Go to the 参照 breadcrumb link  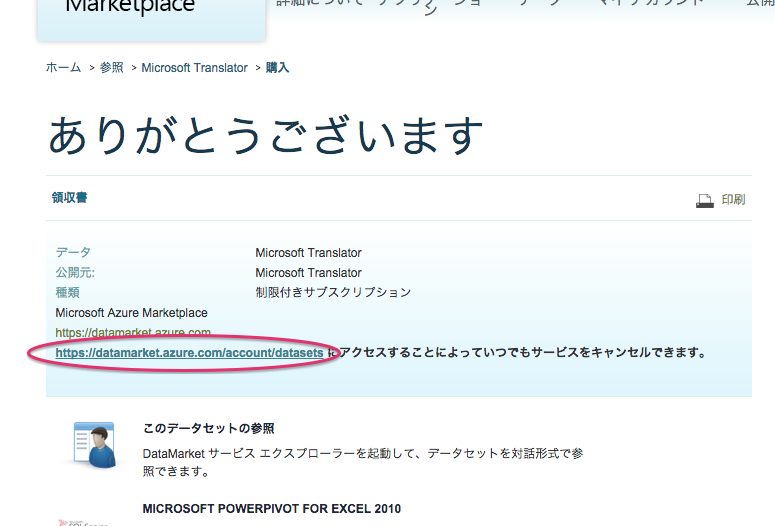coord(112,67)
